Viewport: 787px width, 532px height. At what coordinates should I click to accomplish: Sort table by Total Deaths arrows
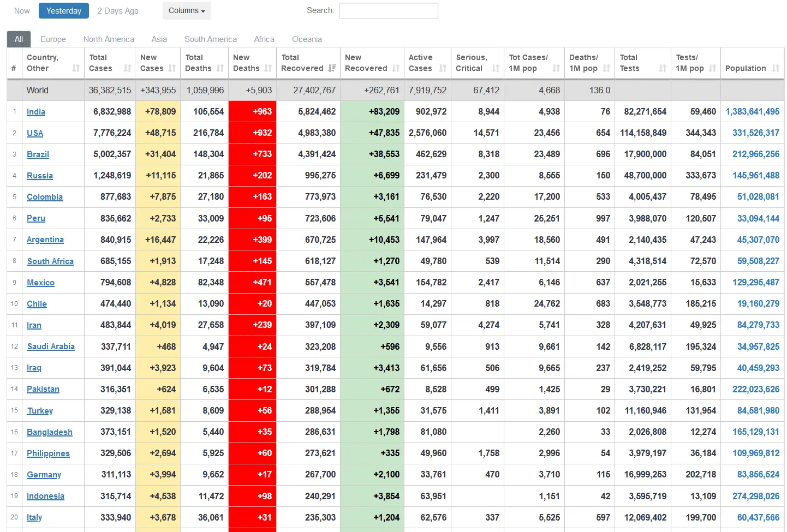pyautogui.click(x=220, y=68)
